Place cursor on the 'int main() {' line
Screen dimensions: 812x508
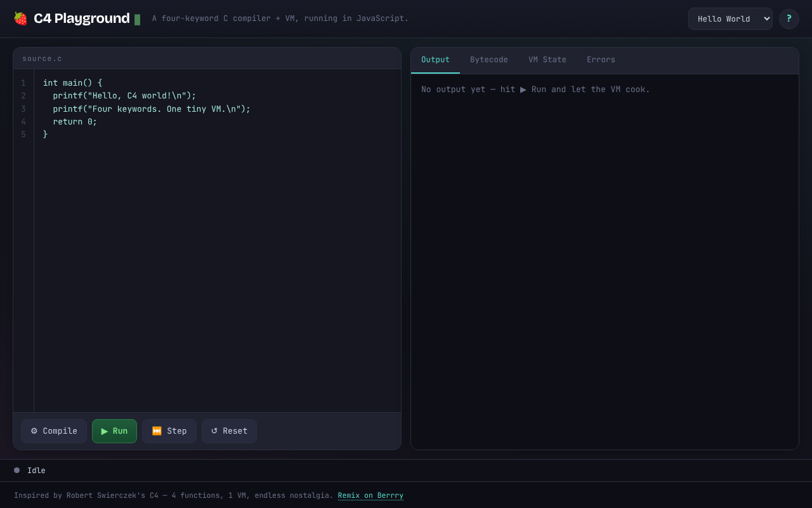point(72,83)
